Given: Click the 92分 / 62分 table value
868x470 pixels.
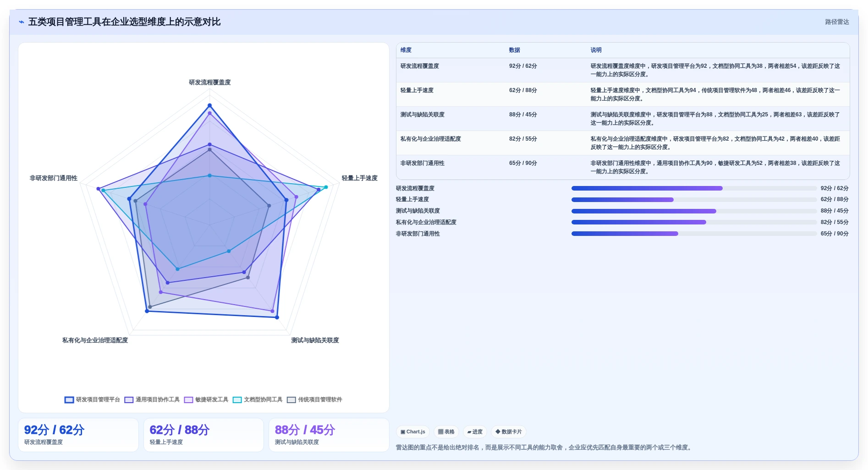Looking at the screenshot, I should [523, 66].
